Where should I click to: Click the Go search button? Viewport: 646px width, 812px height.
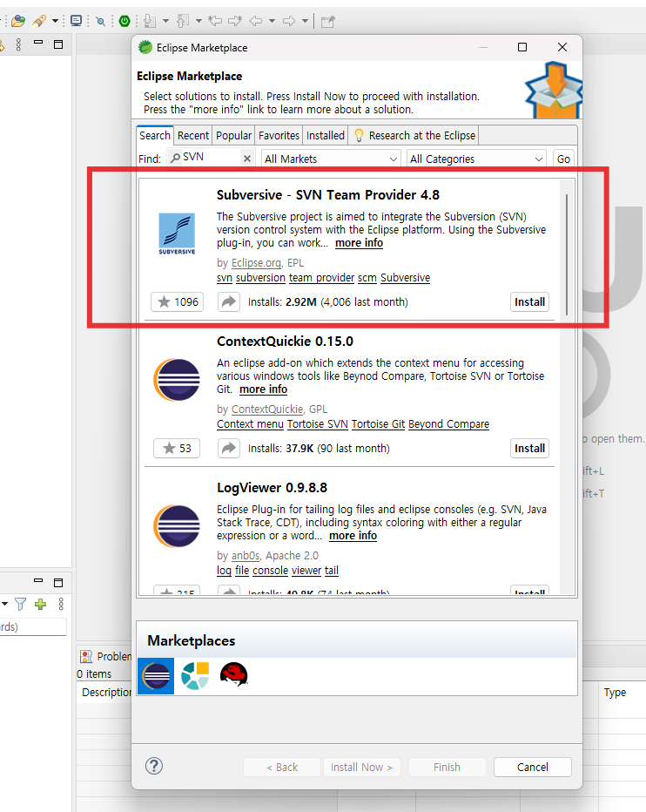(563, 159)
